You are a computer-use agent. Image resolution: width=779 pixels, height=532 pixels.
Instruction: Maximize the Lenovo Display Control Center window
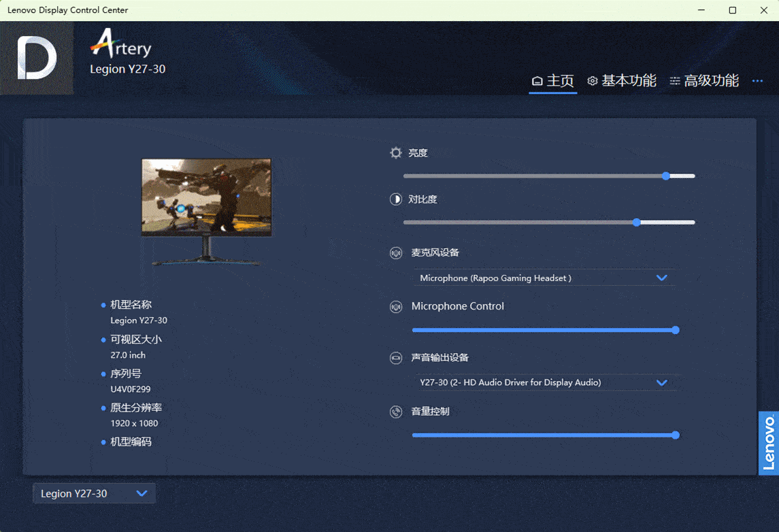pos(732,10)
